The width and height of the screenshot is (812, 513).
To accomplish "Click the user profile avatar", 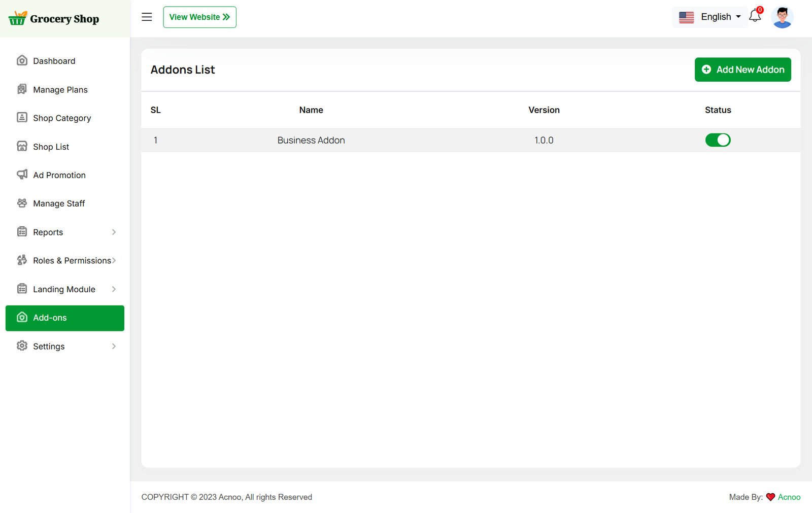I will click(x=782, y=17).
